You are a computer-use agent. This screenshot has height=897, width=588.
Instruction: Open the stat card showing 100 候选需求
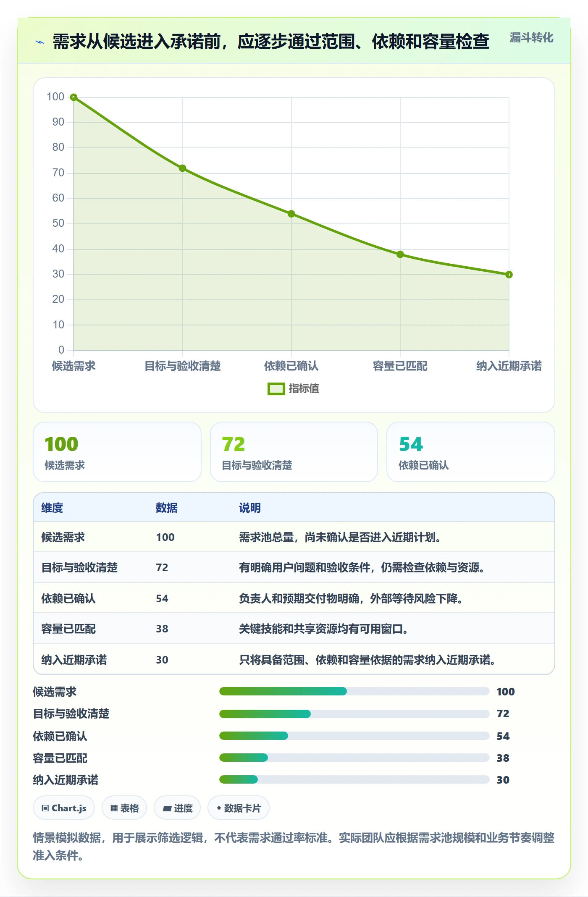(117, 452)
